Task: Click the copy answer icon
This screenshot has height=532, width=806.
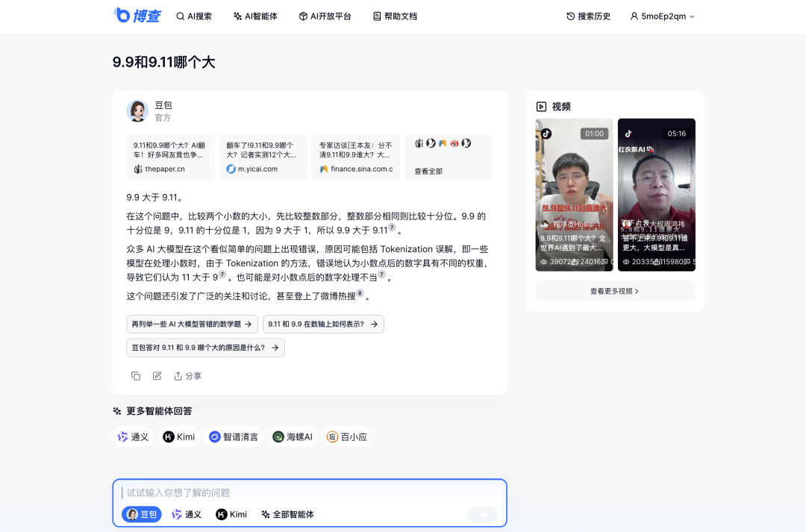Action: [136, 376]
